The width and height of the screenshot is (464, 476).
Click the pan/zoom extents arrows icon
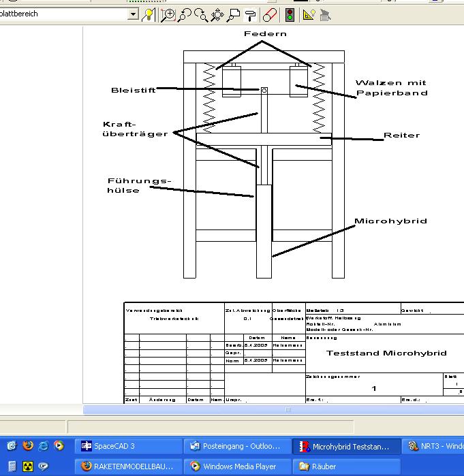pos(217,14)
